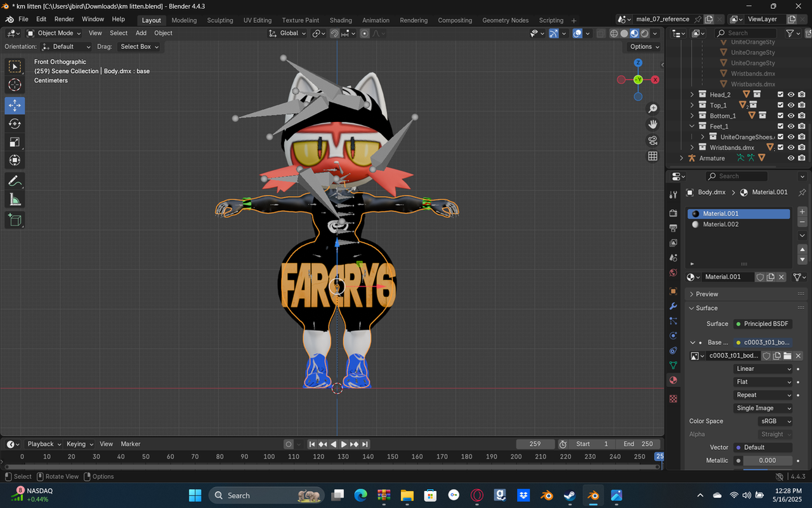
Task: Switch to the Sculpting workspace tab
Action: [220, 20]
